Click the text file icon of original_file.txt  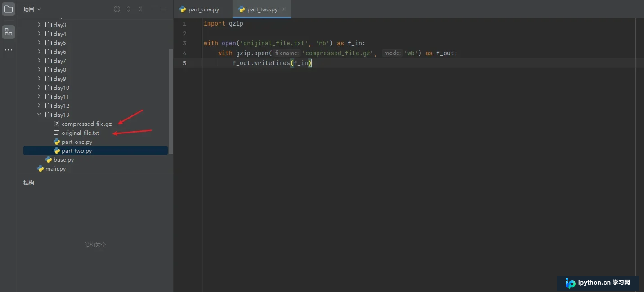tap(57, 133)
